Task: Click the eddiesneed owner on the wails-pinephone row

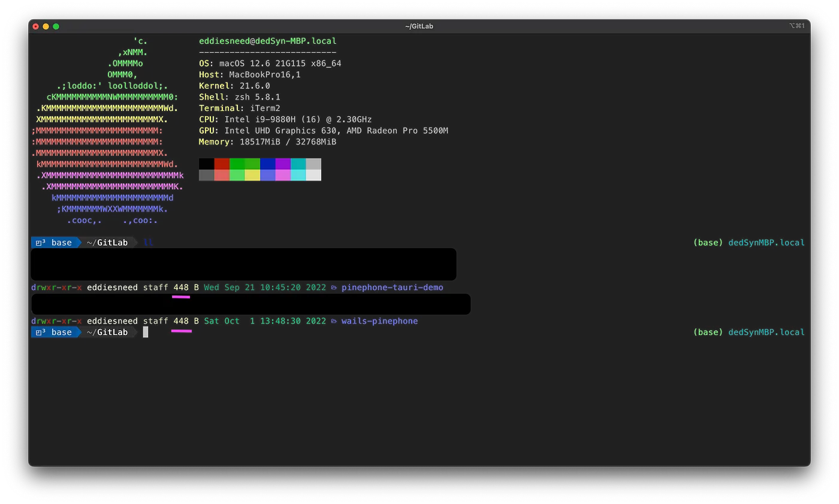Action: pos(113,321)
